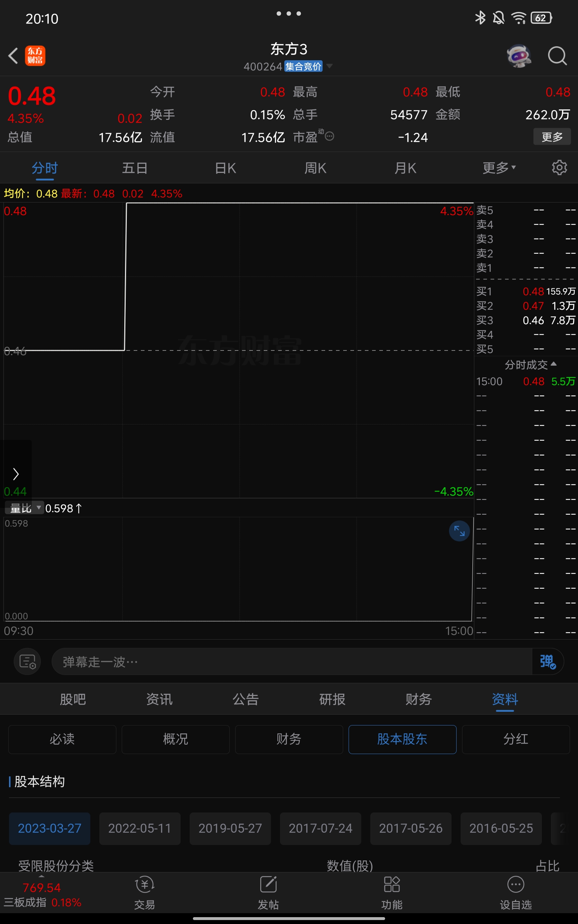Tap the 弹幕走一波 comment input field

(x=292, y=661)
